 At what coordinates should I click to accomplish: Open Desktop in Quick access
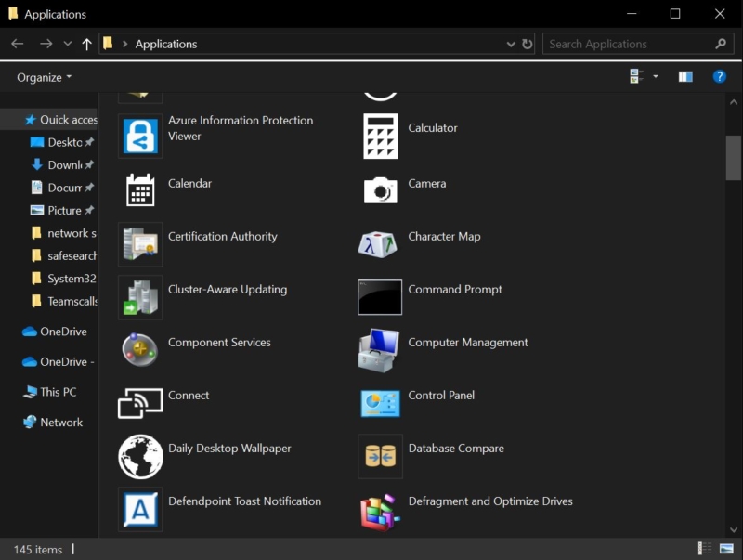[61, 142]
